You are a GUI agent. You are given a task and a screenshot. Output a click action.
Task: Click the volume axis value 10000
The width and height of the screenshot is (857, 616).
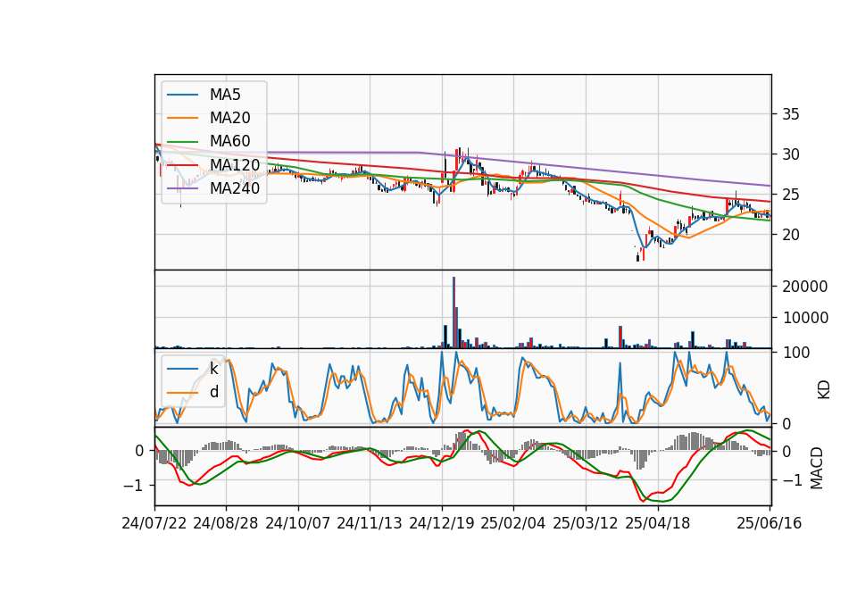pyautogui.click(x=805, y=318)
